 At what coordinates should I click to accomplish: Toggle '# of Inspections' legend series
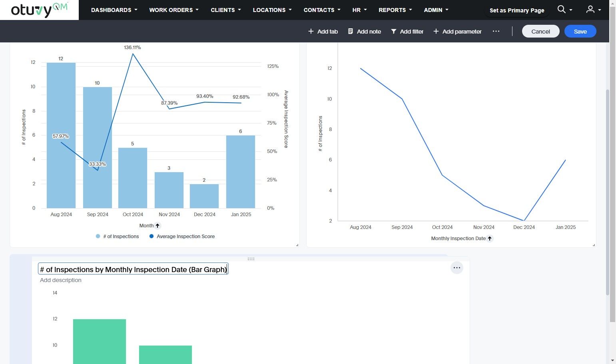pyautogui.click(x=117, y=237)
